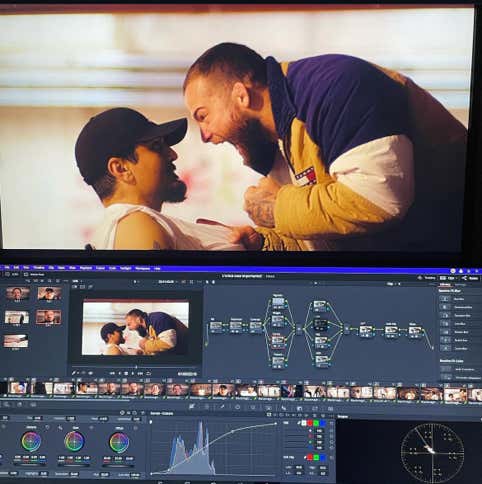Viewport: 482px width, 484px height.
Task: Select the red-highlighted node in graph
Action: pos(278,340)
